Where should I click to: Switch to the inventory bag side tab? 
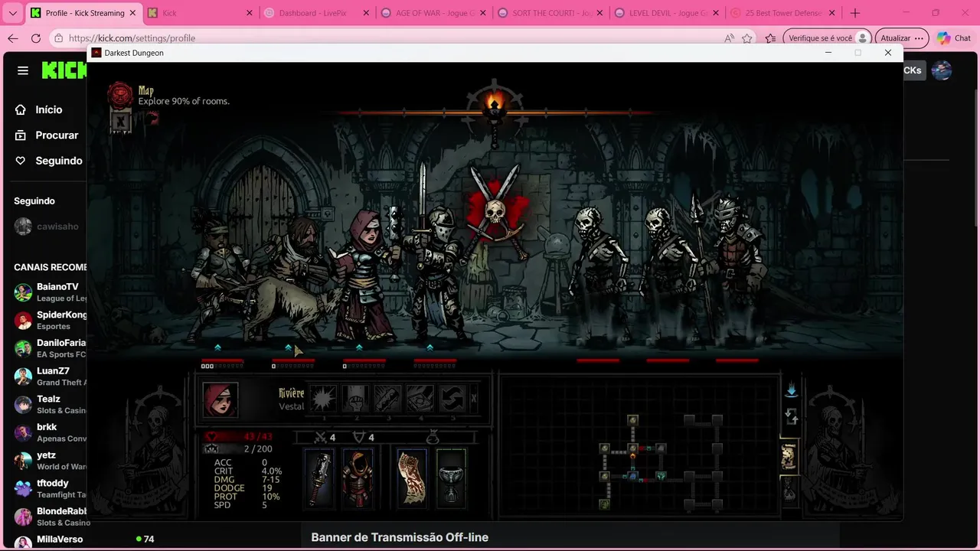point(789,489)
